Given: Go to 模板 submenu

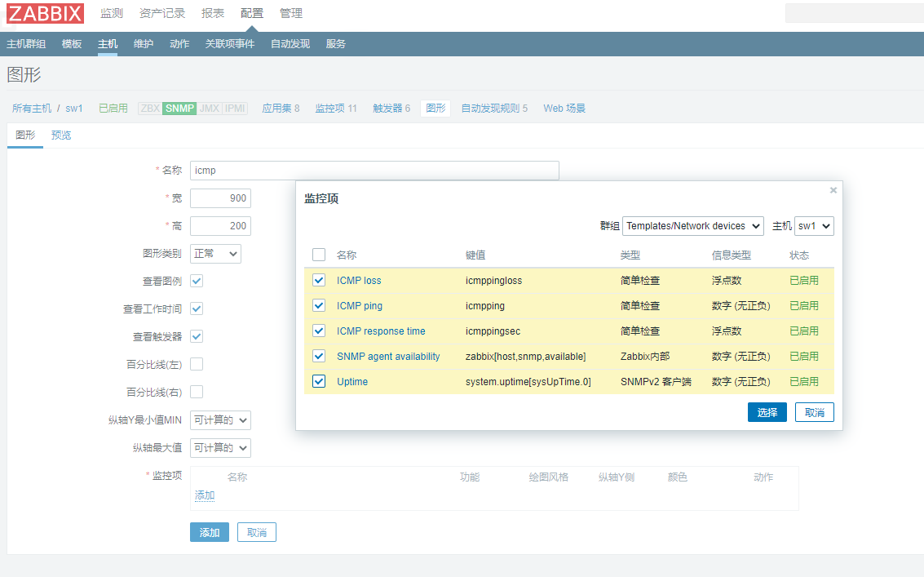Looking at the screenshot, I should [x=72, y=43].
